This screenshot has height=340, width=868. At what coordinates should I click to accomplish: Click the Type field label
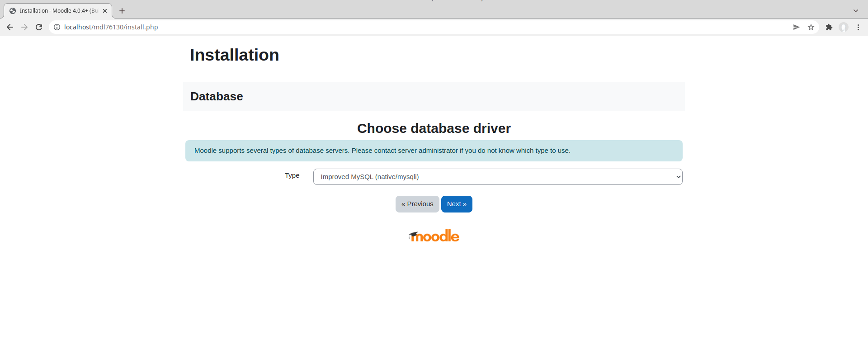(x=292, y=175)
